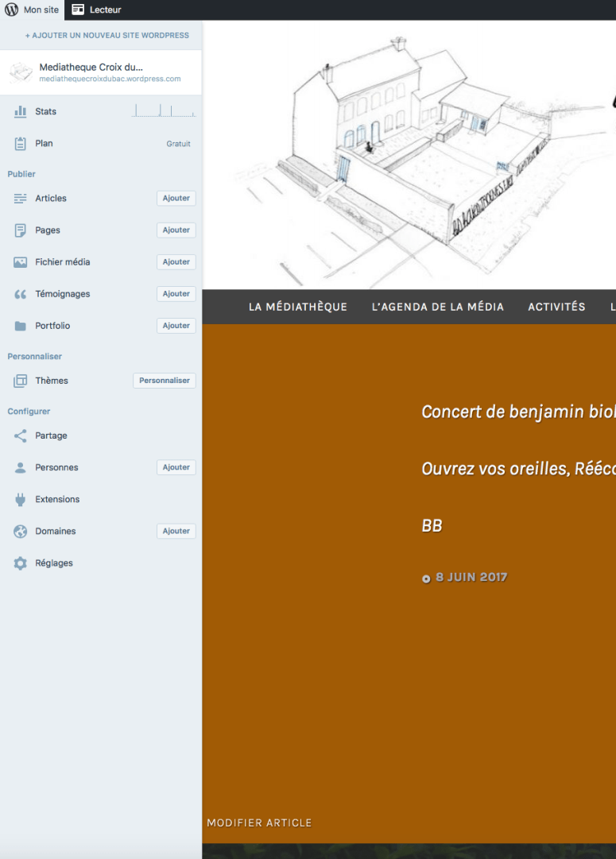
Task: Select the Pages document icon
Action: pyautogui.click(x=21, y=230)
